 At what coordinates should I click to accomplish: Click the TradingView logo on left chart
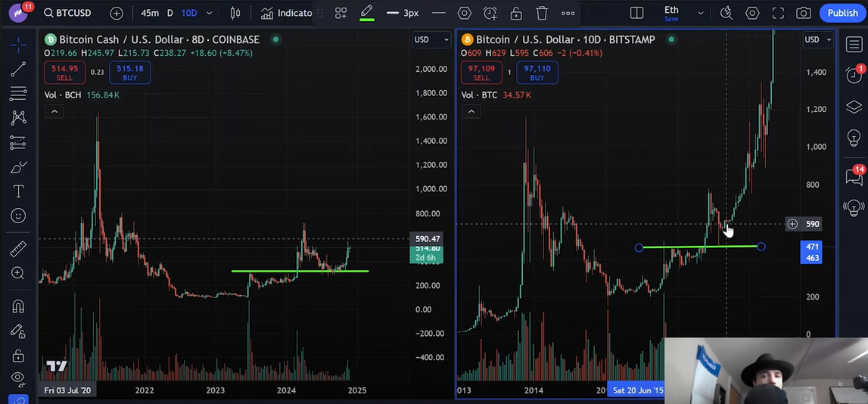click(57, 366)
